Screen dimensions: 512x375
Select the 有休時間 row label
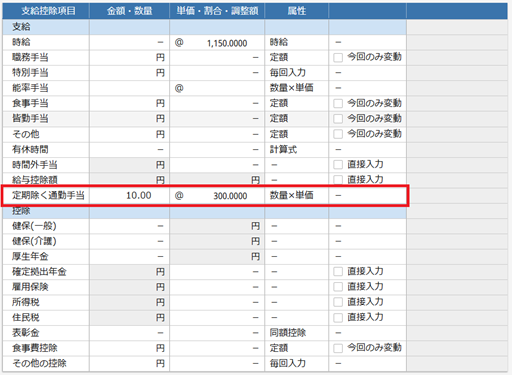(30, 149)
